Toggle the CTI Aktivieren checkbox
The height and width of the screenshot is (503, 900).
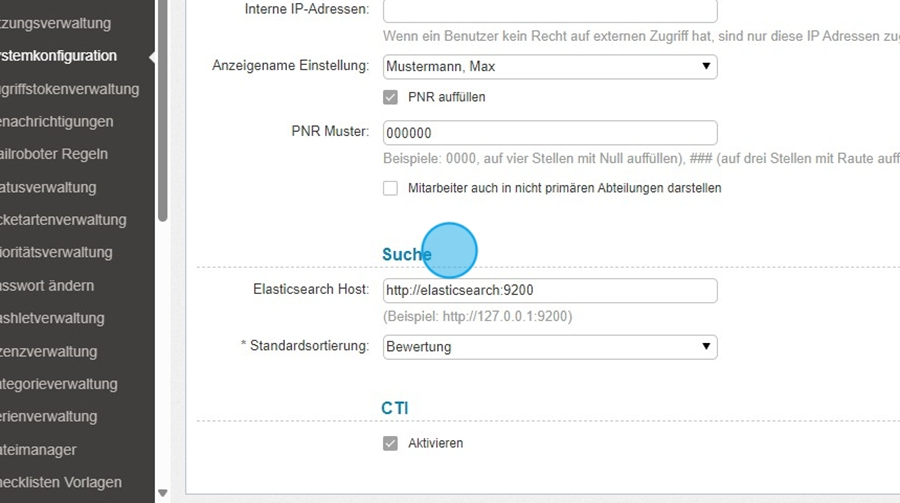pos(391,443)
